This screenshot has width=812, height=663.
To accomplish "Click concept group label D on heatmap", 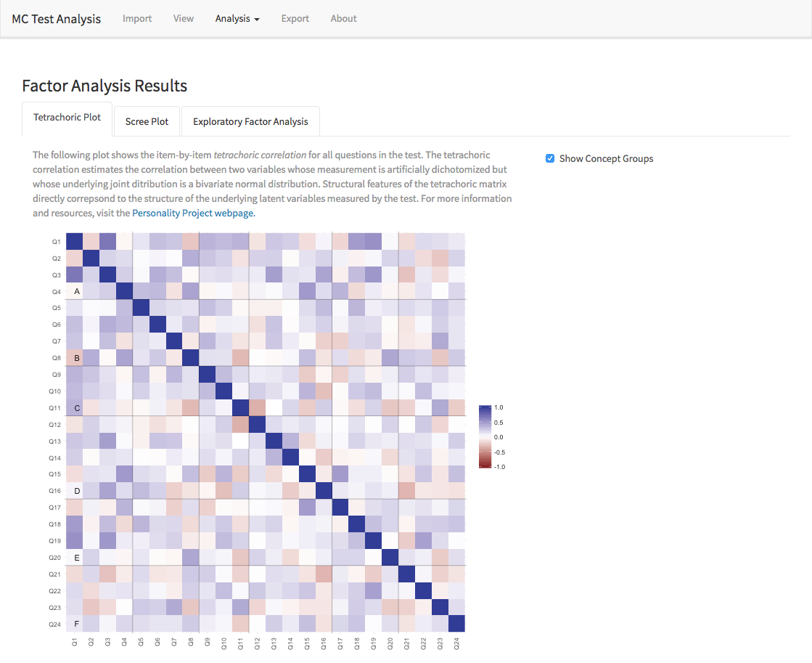I will [77, 491].
